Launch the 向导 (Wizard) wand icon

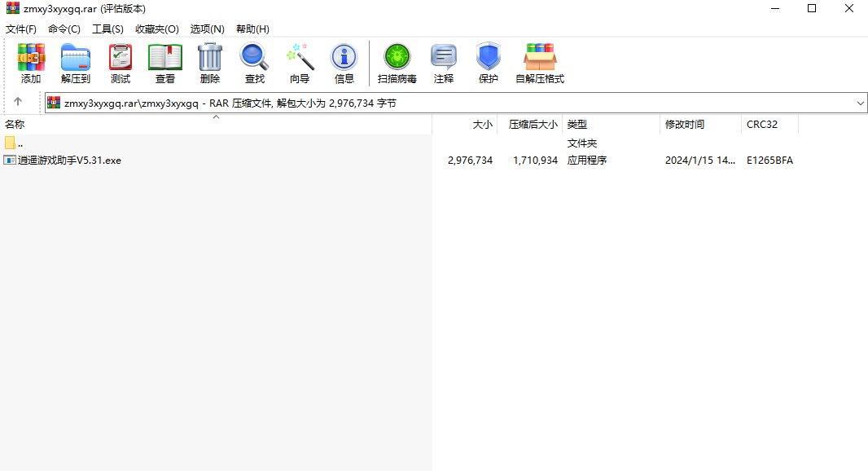300,57
